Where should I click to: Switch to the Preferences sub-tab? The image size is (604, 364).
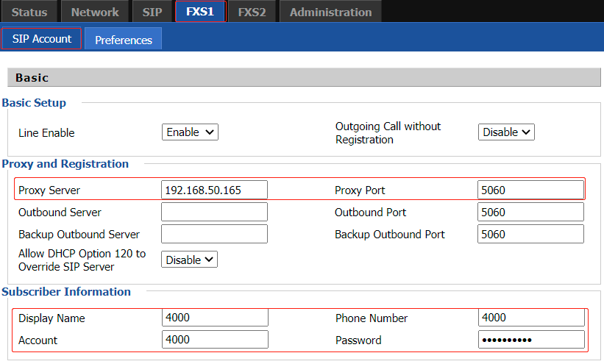click(123, 40)
